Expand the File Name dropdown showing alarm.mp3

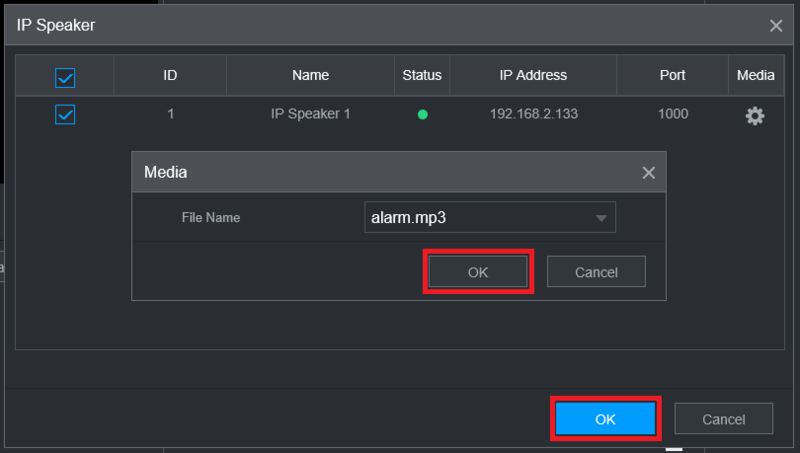pos(601,217)
